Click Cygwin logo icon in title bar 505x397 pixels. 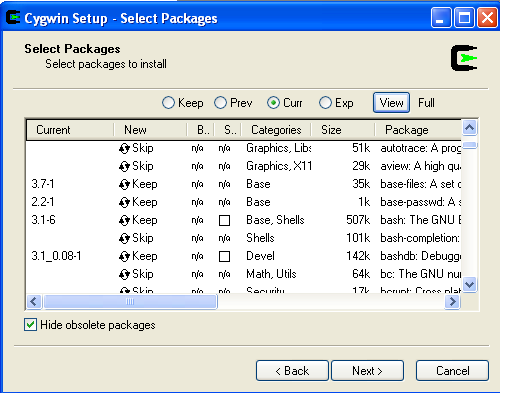(x=13, y=17)
